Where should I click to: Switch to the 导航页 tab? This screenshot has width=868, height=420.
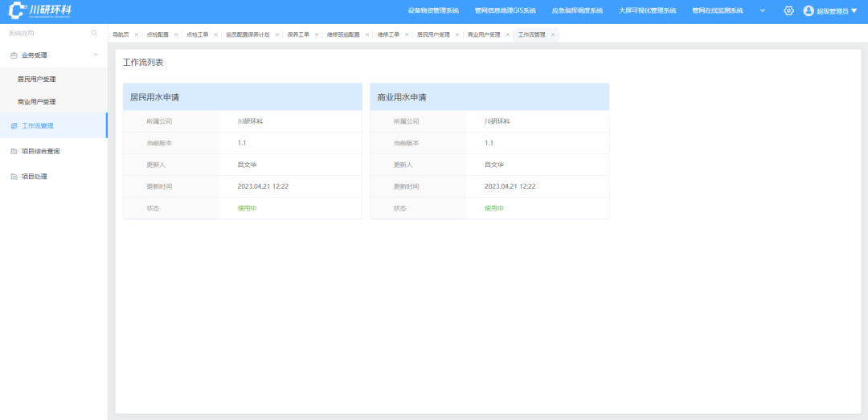(121, 35)
